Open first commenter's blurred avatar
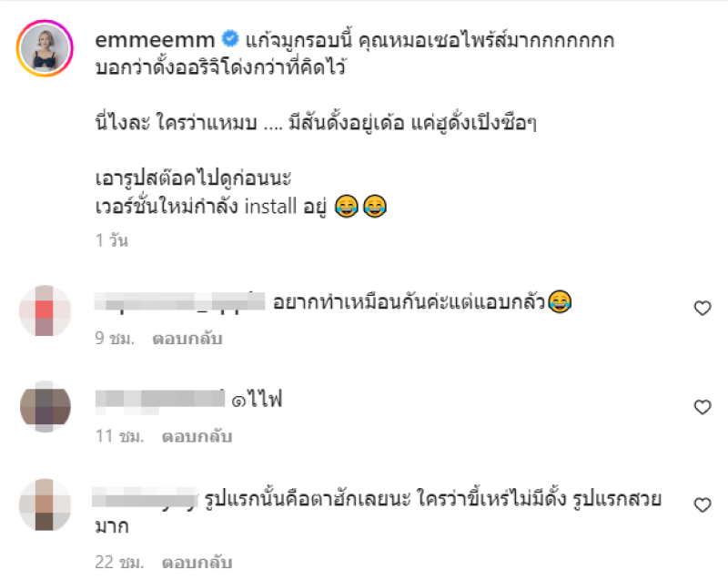Viewport: 728px width, 580px height. click(45, 310)
